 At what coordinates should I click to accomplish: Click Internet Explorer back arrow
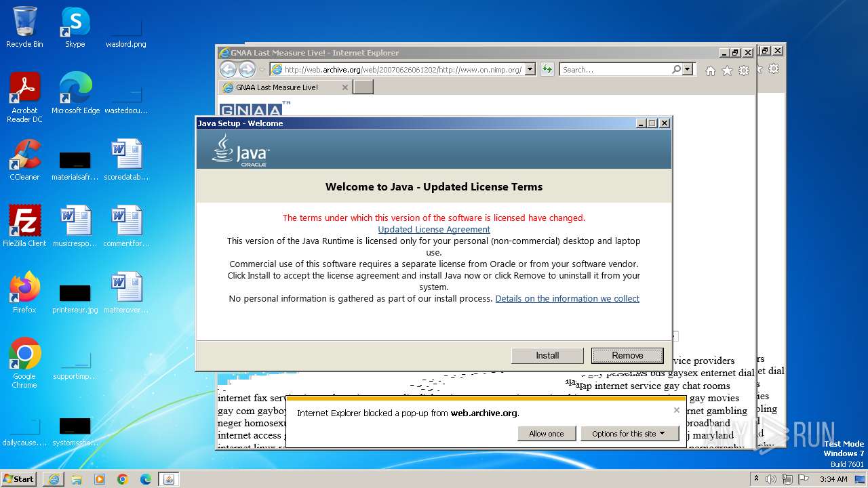tap(228, 69)
